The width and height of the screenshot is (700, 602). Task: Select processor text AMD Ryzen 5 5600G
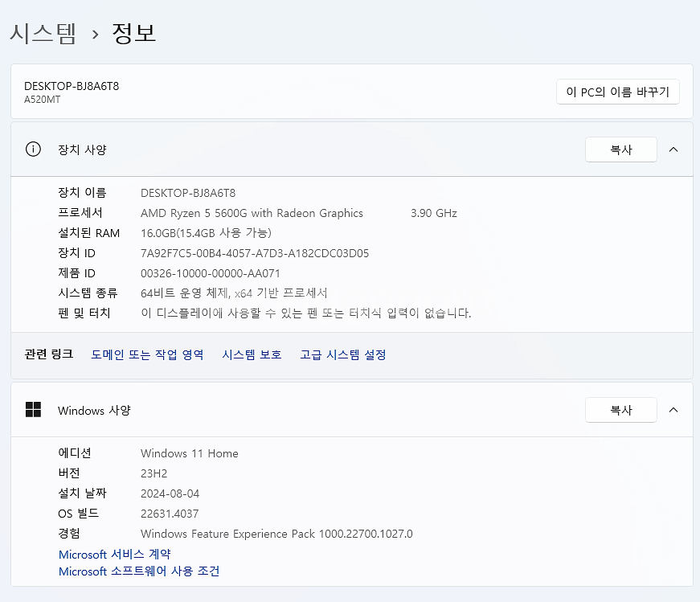click(194, 213)
